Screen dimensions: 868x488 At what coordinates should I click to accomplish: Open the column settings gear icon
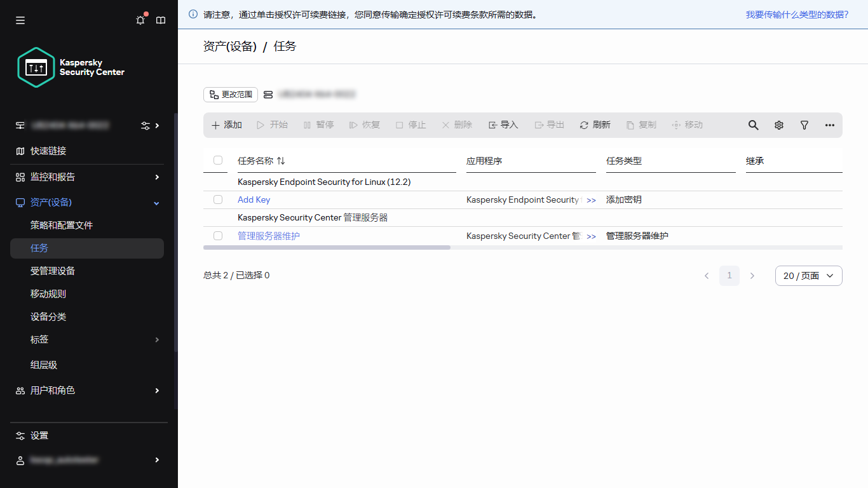(779, 125)
